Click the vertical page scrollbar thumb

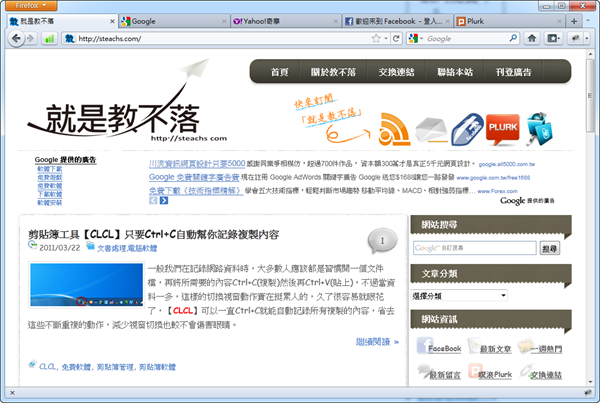point(590,95)
